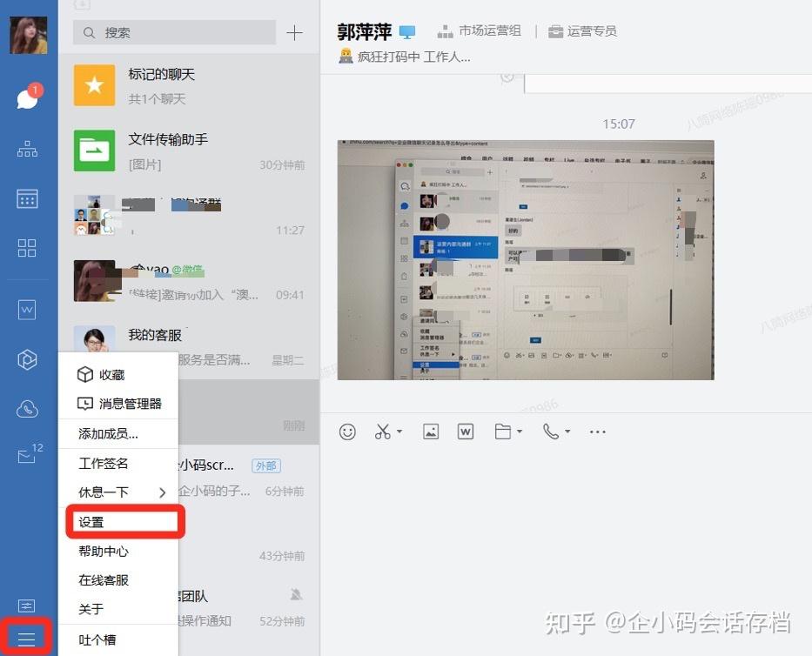Image resolution: width=812 pixels, height=656 pixels.
Task: Click the search input field
Action: pos(174,32)
